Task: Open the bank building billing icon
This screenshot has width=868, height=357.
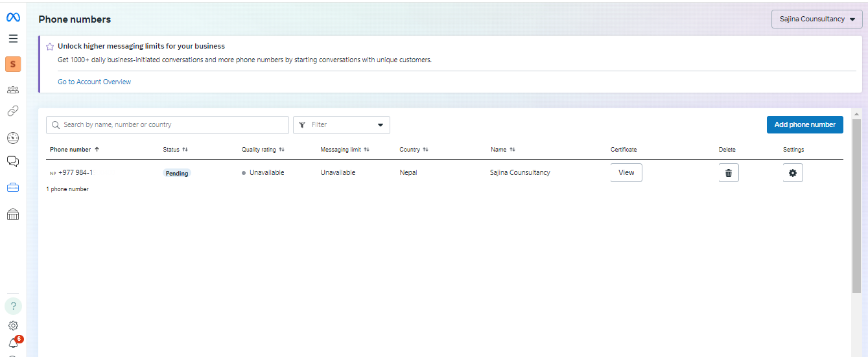Action: pyautogui.click(x=13, y=214)
